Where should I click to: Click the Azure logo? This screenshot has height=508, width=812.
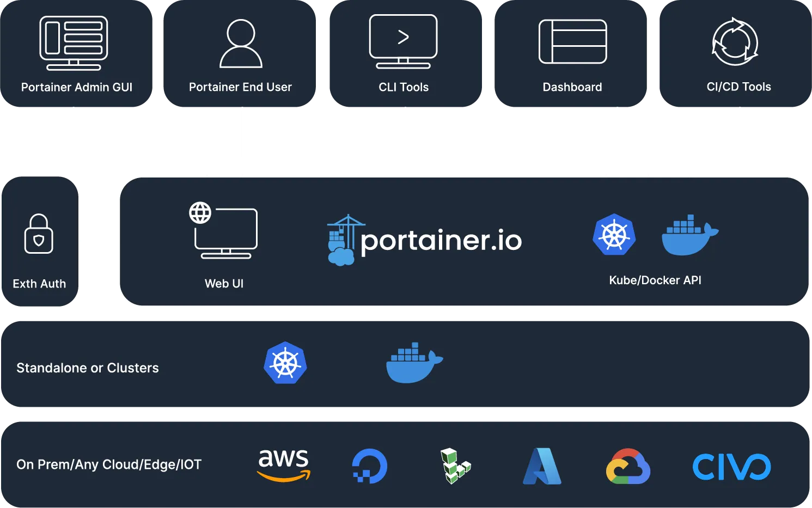pyautogui.click(x=542, y=466)
